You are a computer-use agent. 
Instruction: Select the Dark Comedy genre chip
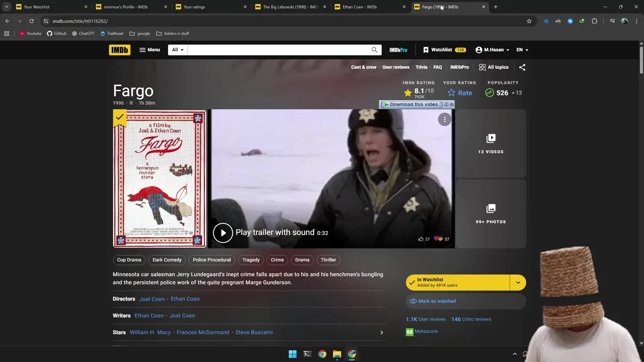click(167, 260)
